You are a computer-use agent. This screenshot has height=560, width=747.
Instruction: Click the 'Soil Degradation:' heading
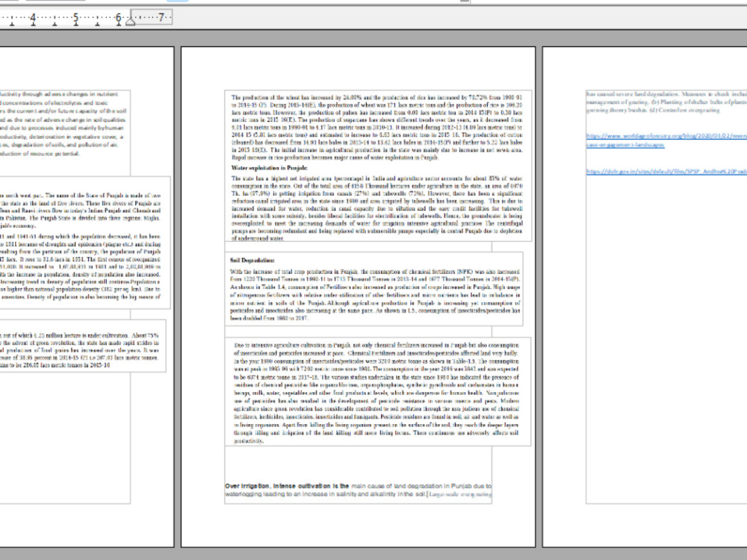pyautogui.click(x=252, y=261)
